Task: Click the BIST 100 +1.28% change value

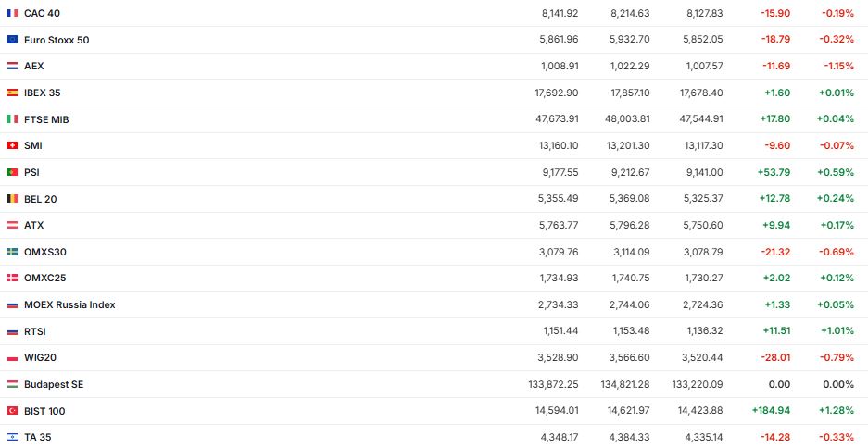Action: (x=837, y=411)
